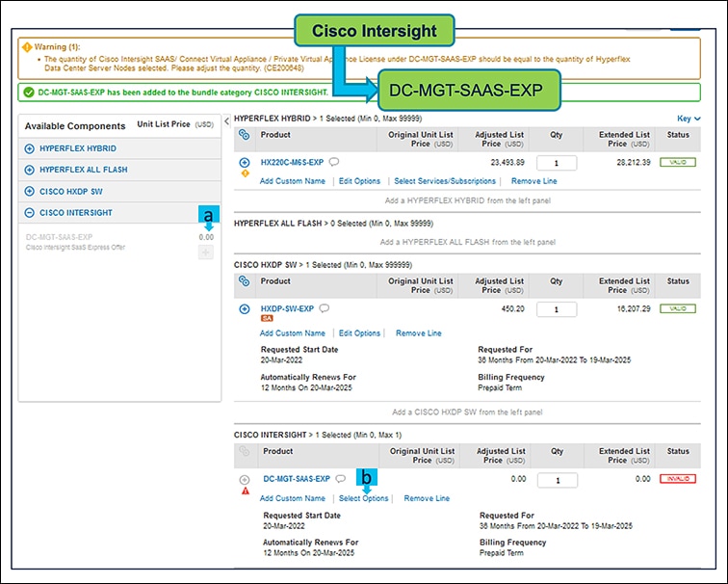Click CISCO INTERSIGHT label in left panel
Image resolution: width=728 pixels, height=584 pixels.
[x=76, y=213]
